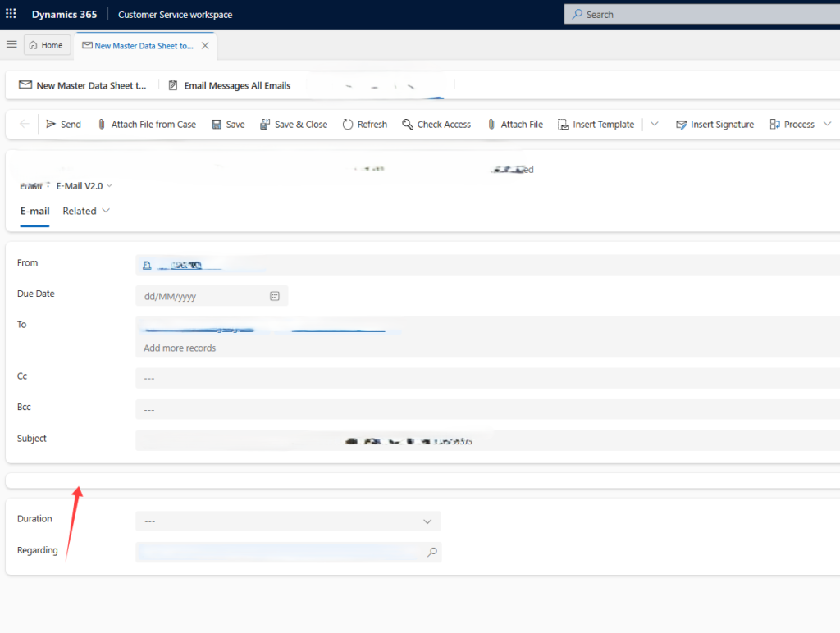Click Save & Close in the toolbar
Screen dimensions: 840x633
pyautogui.click(x=294, y=125)
